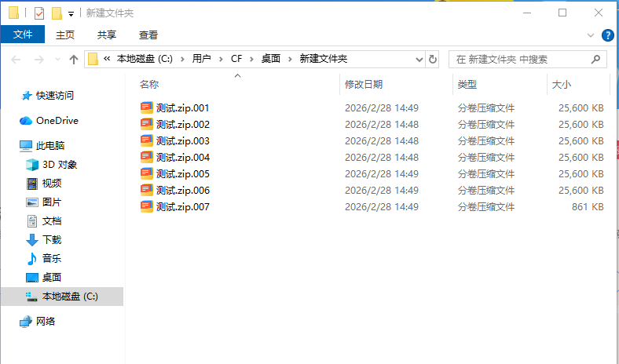This screenshot has width=619, height=364.
Task: Click the 测试.zip.001 file icon
Action: pyautogui.click(x=147, y=108)
